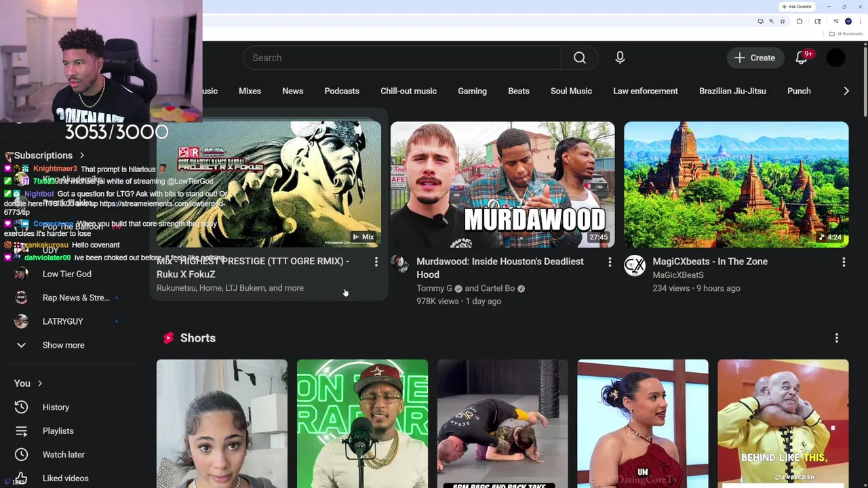
Task: Click the Watch later clock icon
Action: point(21,455)
